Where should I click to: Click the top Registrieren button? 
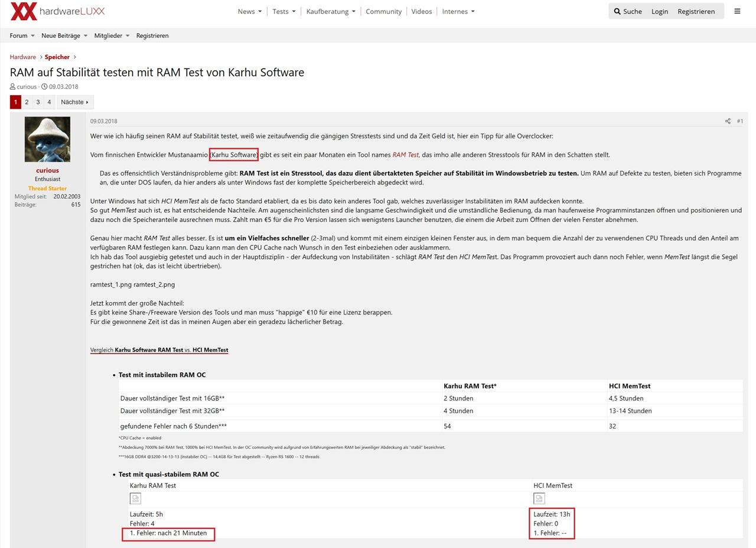(x=696, y=11)
